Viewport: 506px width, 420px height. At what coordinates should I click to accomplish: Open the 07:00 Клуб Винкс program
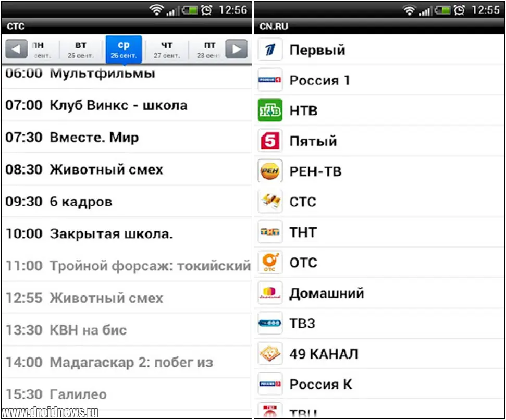click(127, 105)
